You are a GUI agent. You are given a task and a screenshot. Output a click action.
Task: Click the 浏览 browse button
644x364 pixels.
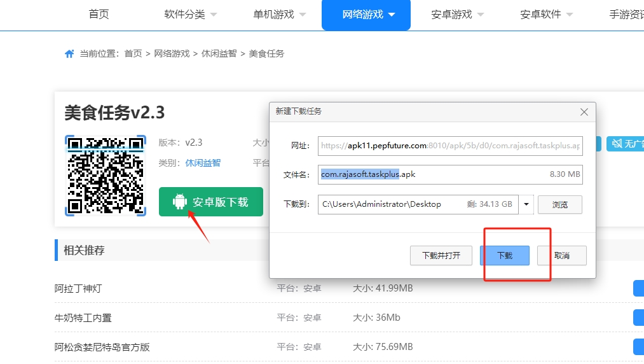(559, 205)
